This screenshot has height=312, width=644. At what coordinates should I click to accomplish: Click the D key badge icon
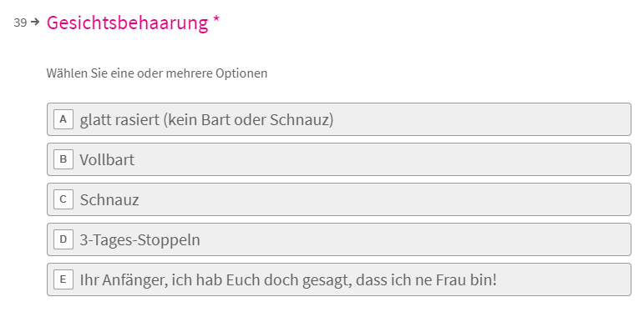click(x=63, y=239)
